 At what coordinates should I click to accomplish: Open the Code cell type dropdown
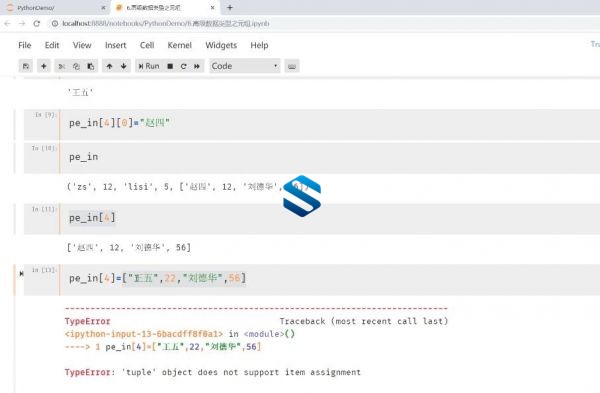point(245,66)
